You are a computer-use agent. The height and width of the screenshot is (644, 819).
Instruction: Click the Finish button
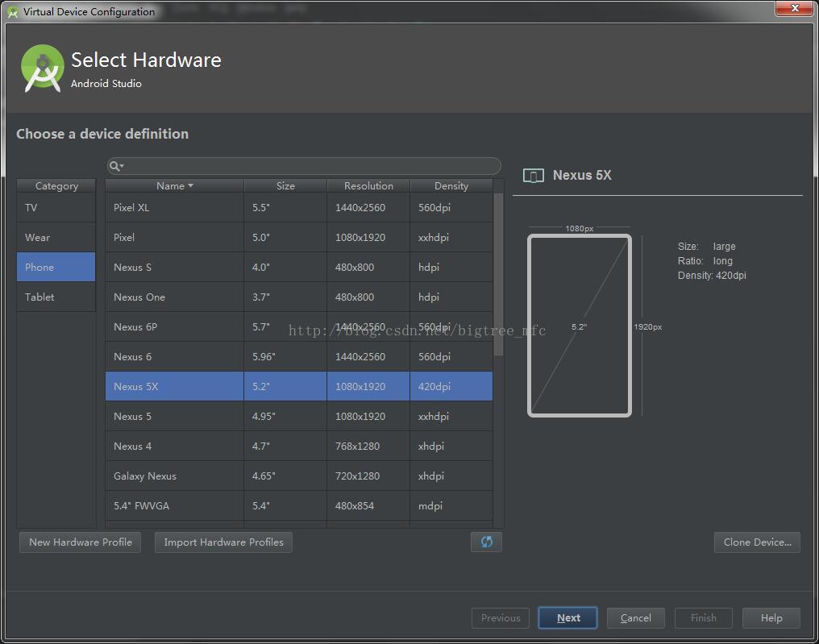704,617
